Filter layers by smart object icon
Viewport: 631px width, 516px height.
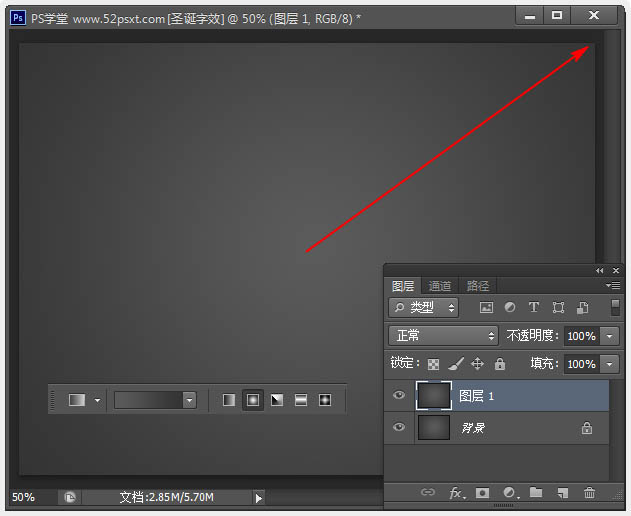(582, 308)
